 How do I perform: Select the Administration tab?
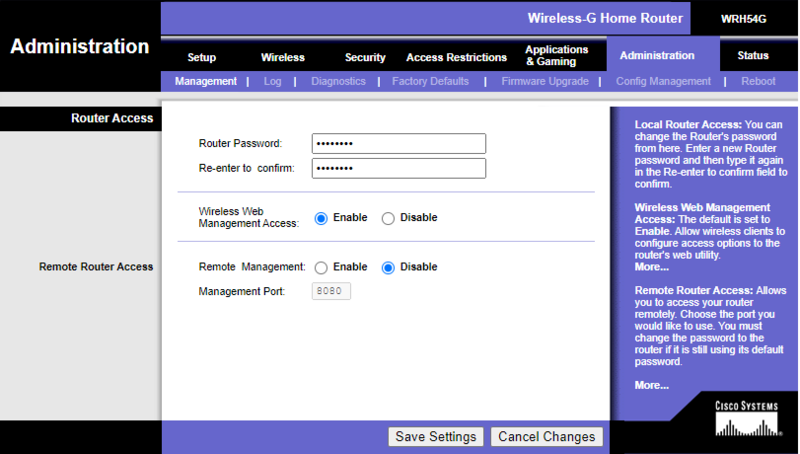[657, 55]
